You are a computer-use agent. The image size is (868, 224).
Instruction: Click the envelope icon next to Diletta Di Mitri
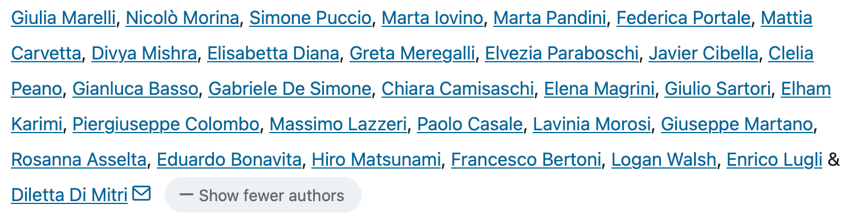[141, 194]
